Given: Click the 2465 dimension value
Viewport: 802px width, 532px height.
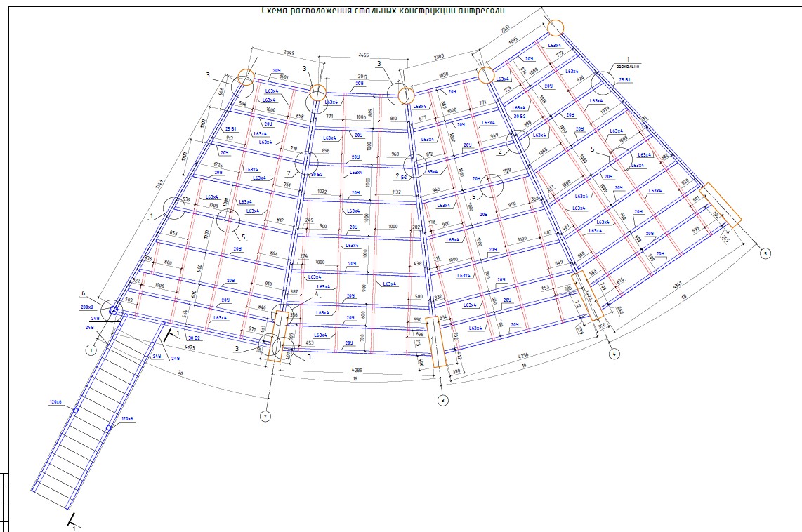Looking at the screenshot, I should pyautogui.click(x=363, y=55).
